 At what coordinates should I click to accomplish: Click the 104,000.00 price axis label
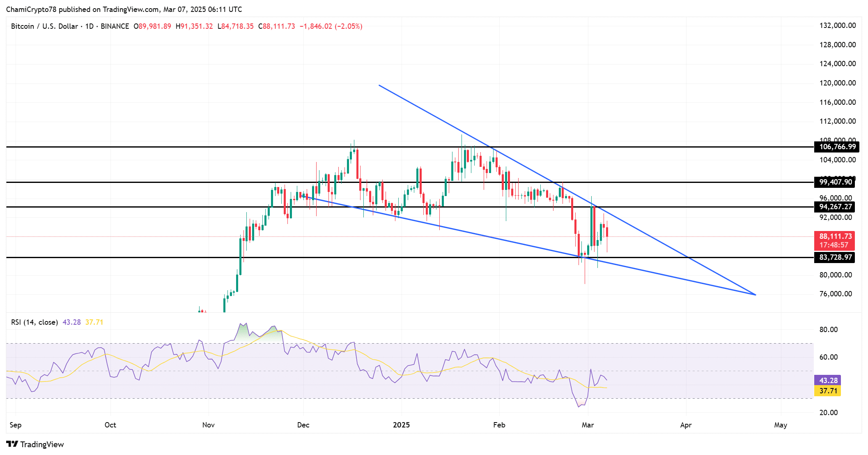pos(838,160)
